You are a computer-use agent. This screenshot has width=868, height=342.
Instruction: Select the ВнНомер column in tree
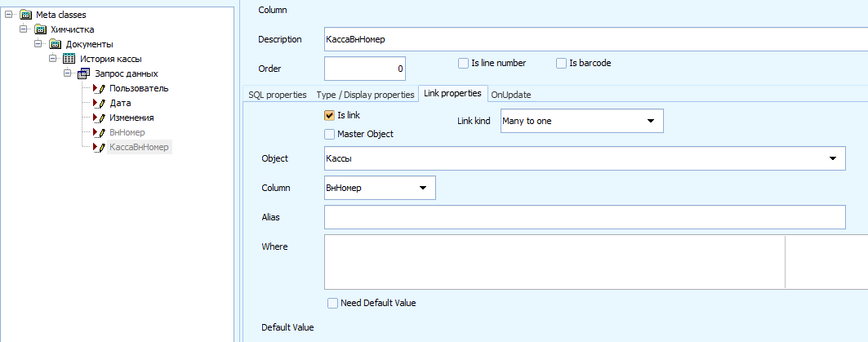[127, 133]
